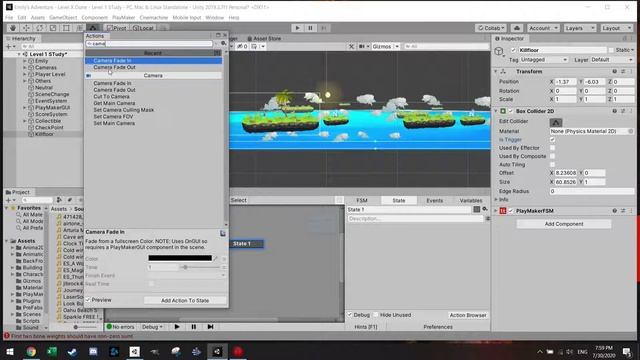Toggle the Pivot handle position button
The image size is (640, 360).
(x=117, y=28)
